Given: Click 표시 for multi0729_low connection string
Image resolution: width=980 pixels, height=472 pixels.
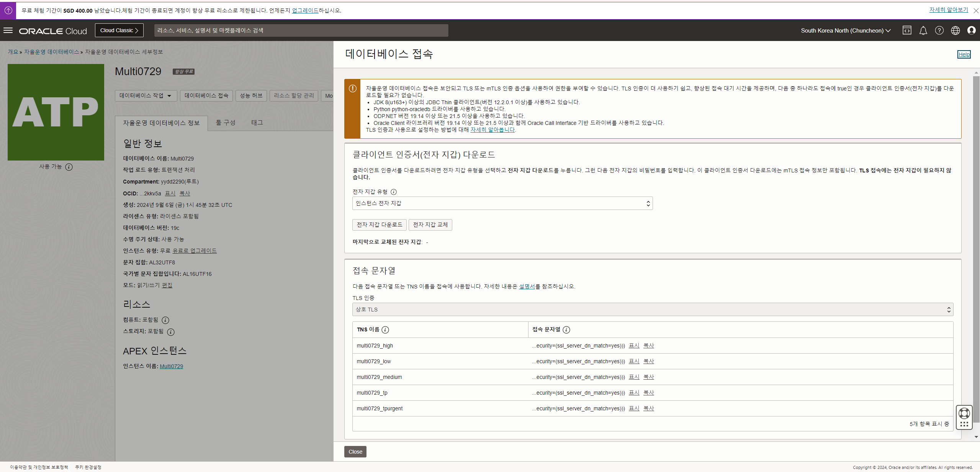Looking at the screenshot, I should click(x=634, y=361).
